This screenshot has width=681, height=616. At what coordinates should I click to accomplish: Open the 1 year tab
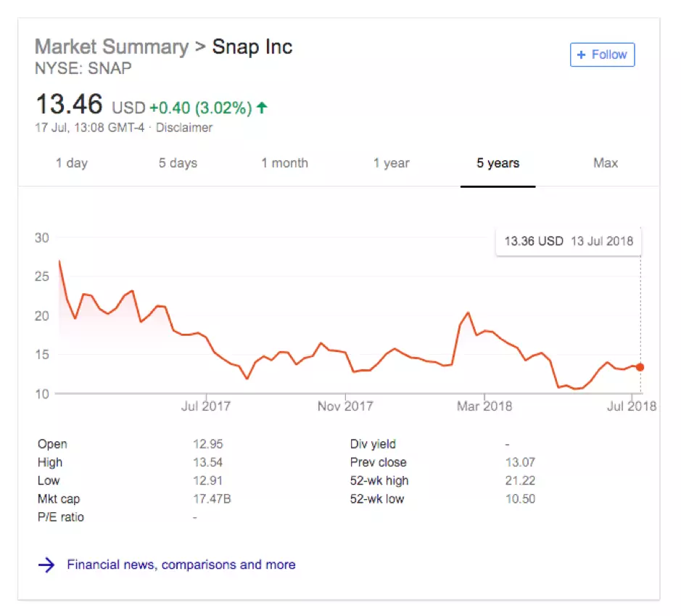[x=391, y=163]
